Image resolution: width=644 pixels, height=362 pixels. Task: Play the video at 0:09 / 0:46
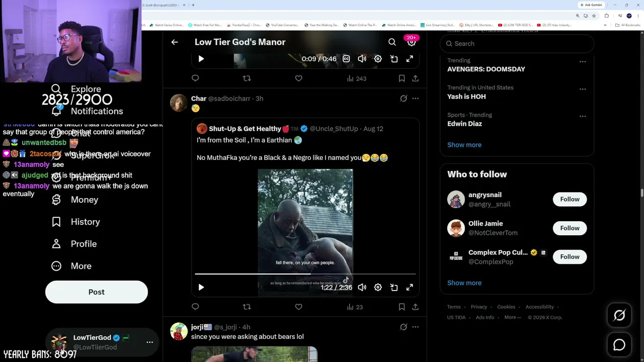tap(201, 59)
